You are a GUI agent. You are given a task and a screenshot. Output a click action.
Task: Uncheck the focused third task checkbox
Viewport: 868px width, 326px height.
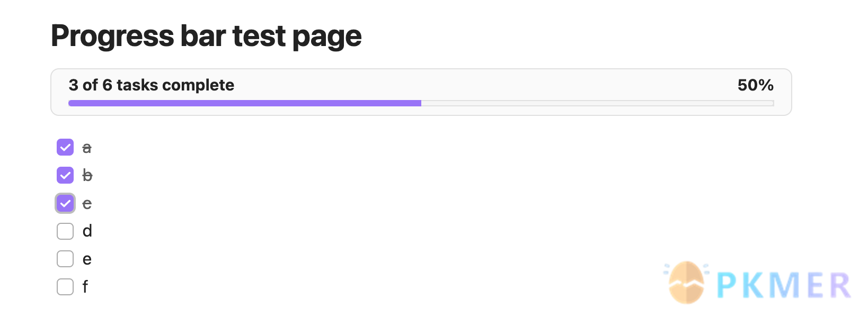pyautogui.click(x=65, y=203)
